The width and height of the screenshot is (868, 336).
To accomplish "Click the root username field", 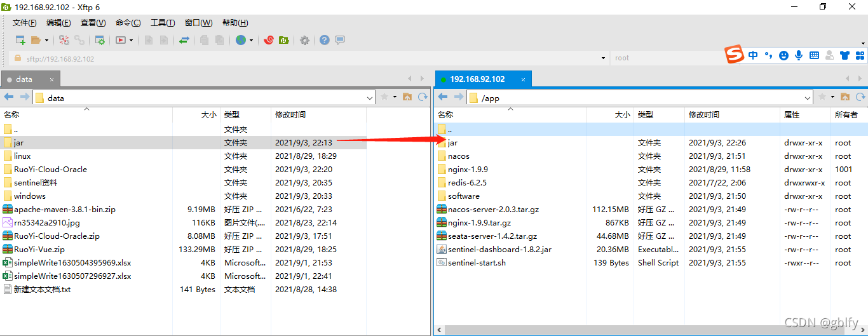I will 667,58.
